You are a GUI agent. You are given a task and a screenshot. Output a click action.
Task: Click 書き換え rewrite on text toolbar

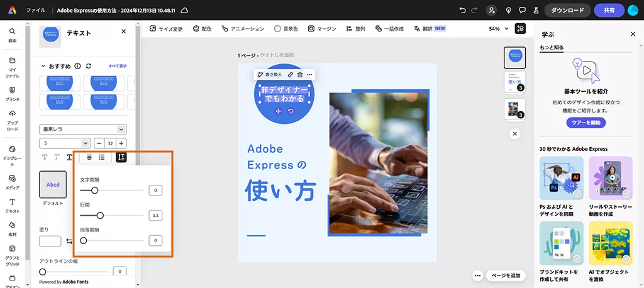tap(269, 75)
